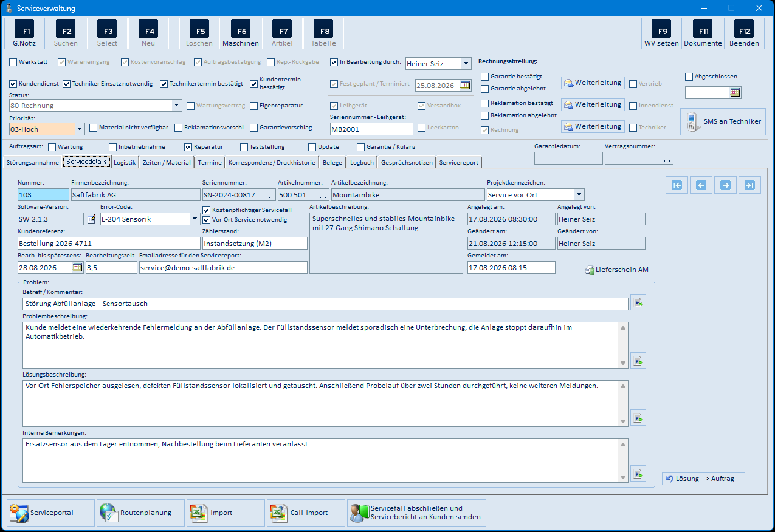Open Zeiten / Material tab
The height and width of the screenshot is (532, 775).
tap(167, 162)
